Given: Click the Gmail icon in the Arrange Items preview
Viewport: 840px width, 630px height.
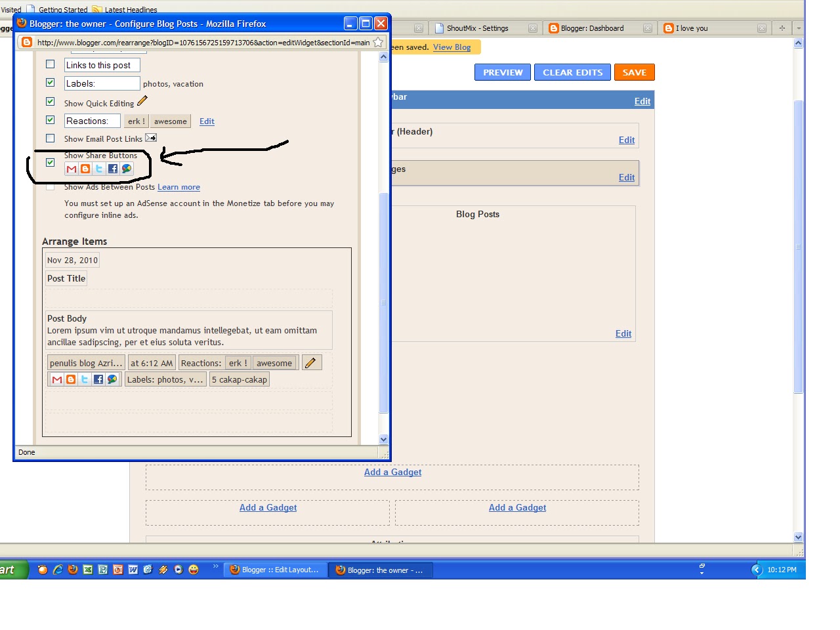Looking at the screenshot, I should tap(57, 379).
